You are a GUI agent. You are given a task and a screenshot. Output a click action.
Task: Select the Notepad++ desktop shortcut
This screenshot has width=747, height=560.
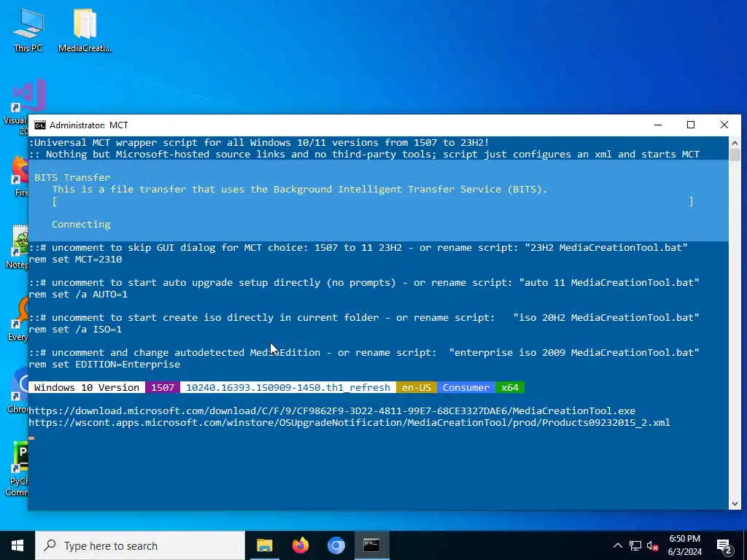[x=19, y=246]
